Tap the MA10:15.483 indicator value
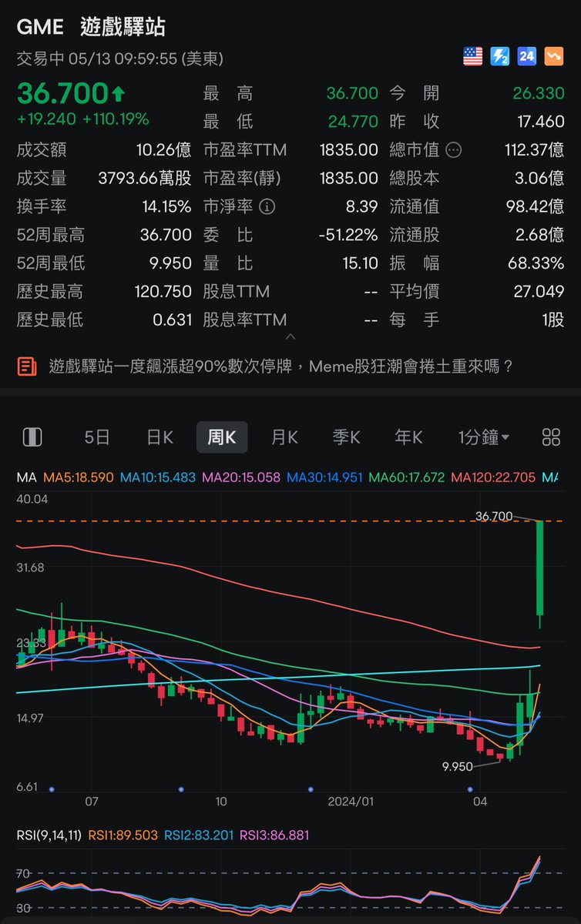581x924 pixels. click(158, 477)
